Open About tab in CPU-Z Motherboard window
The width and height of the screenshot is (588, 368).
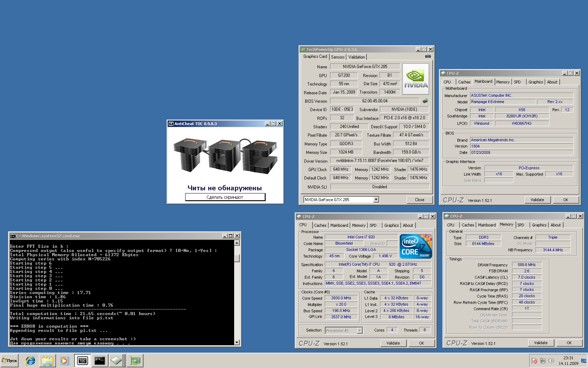pyautogui.click(x=552, y=82)
